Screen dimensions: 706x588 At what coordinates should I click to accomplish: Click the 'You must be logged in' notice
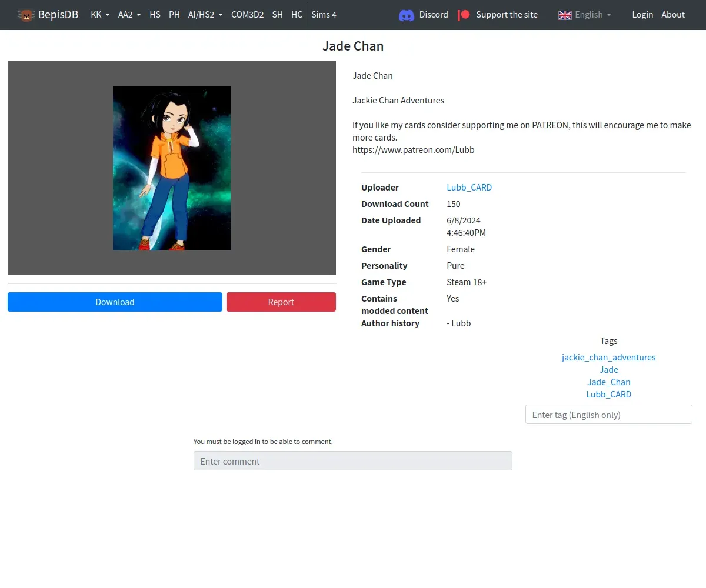pyautogui.click(x=263, y=441)
